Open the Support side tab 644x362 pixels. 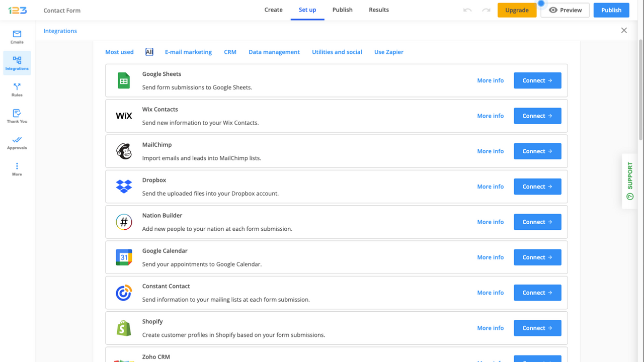click(629, 181)
